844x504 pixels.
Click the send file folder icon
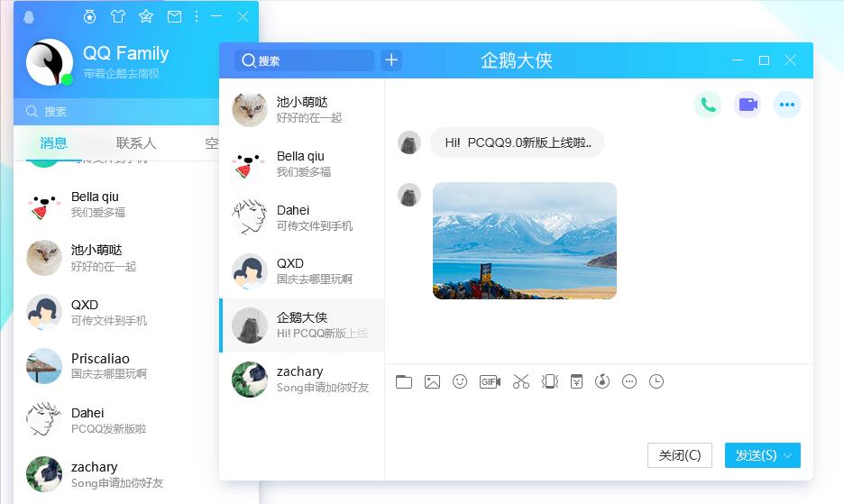[404, 381]
